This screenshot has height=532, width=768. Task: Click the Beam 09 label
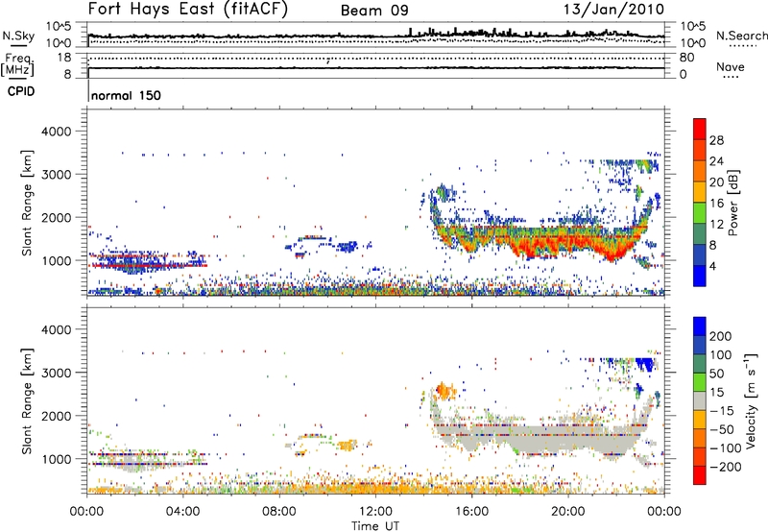pyautogui.click(x=374, y=11)
